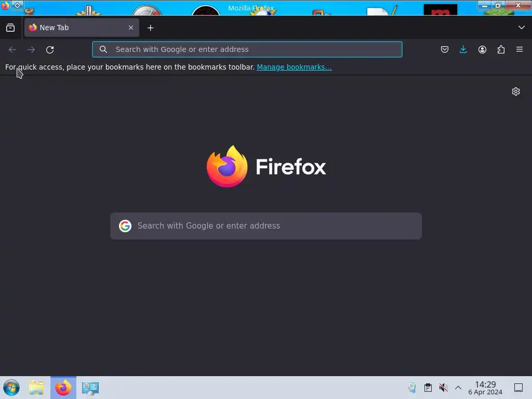Close the New Tab tab
The image size is (532, 399).
(x=131, y=28)
